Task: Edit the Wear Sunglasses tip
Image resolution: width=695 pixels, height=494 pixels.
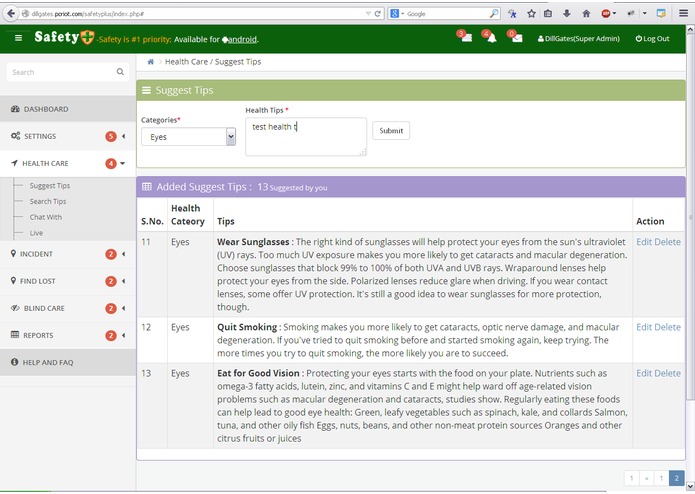Action: [x=644, y=242]
